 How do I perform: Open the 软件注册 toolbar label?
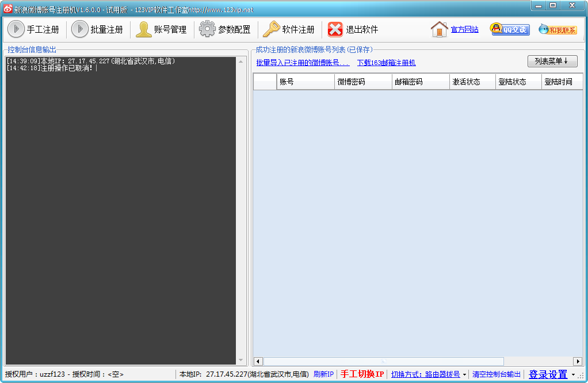tap(298, 29)
